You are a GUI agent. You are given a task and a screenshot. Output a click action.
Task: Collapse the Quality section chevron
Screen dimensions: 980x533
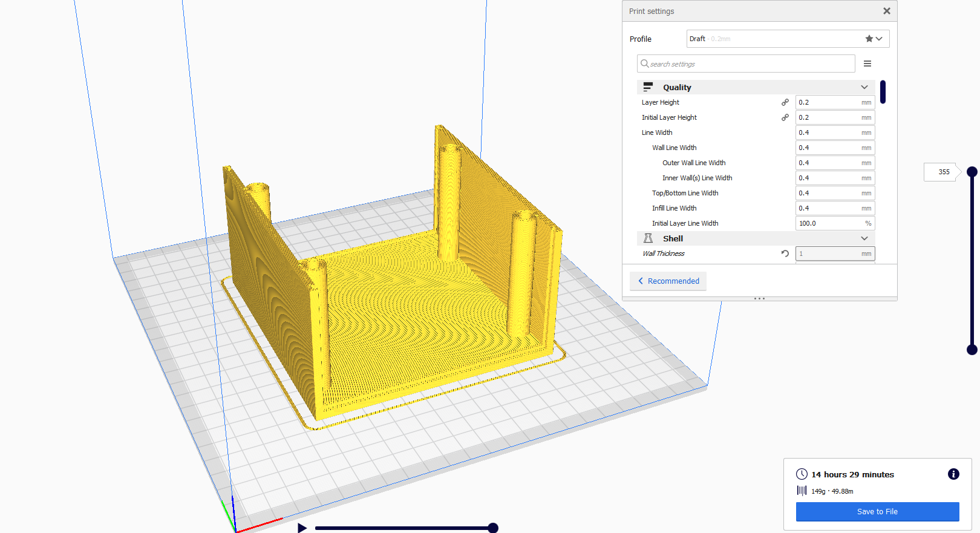(x=864, y=87)
